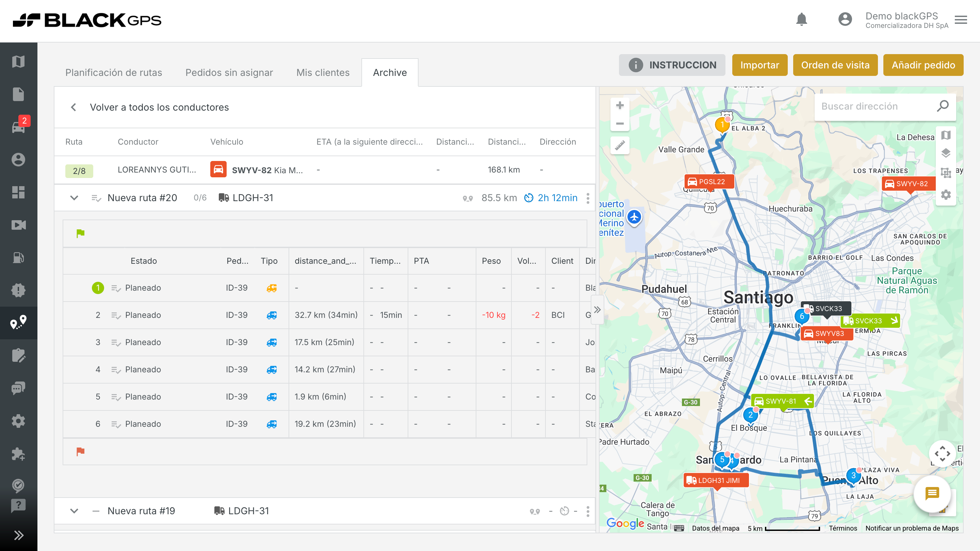Click the map fit-to-bounds arrows button
980x551 pixels.
coord(942,453)
